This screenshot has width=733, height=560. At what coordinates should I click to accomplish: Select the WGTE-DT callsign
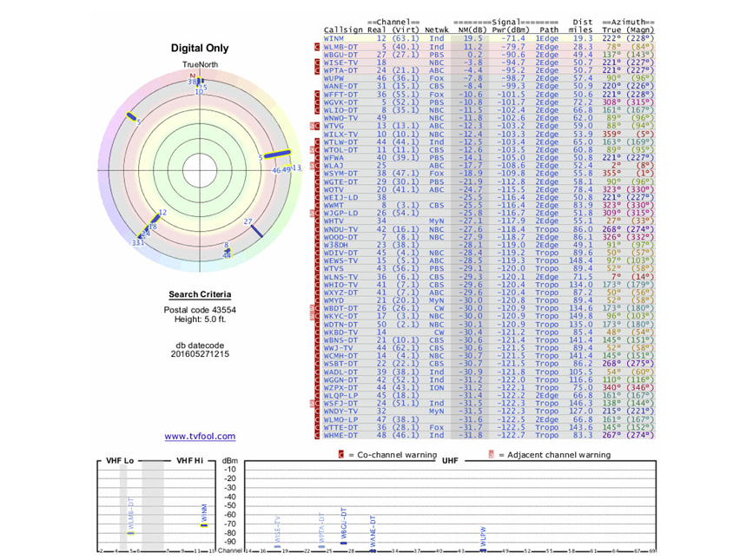point(340,181)
